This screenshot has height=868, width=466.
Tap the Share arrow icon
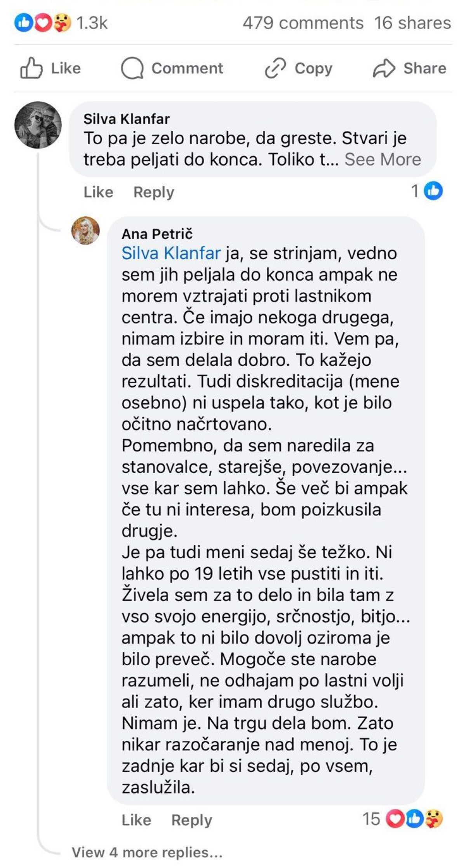pos(384,68)
